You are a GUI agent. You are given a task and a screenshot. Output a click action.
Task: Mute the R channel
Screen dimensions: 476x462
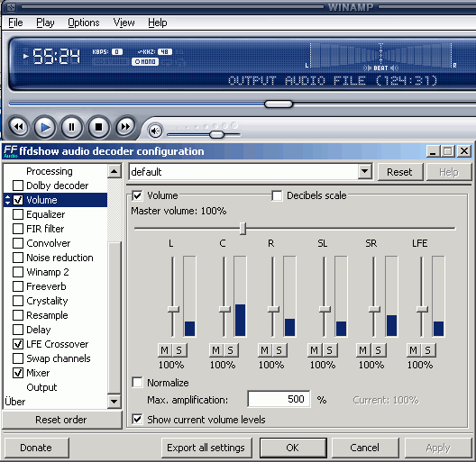[264, 350]
